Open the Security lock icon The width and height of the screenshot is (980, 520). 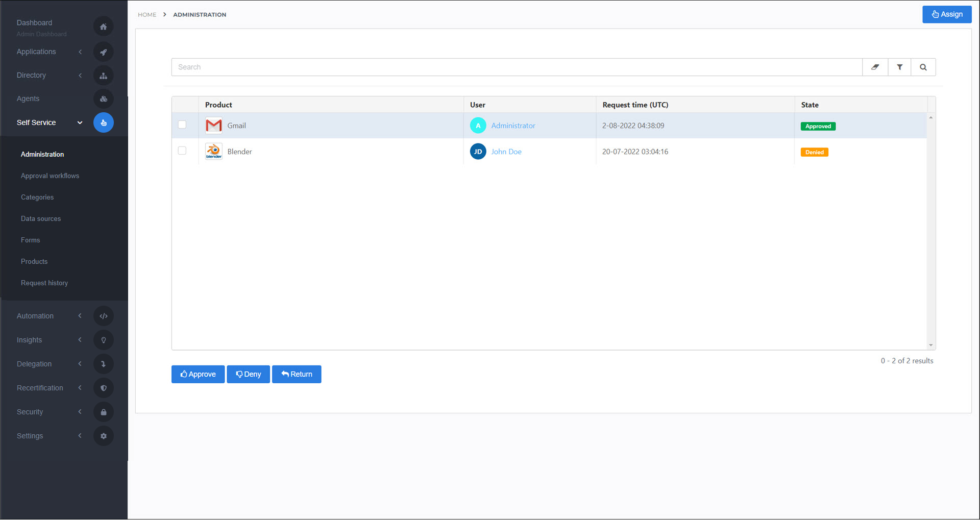pos(103,411)
